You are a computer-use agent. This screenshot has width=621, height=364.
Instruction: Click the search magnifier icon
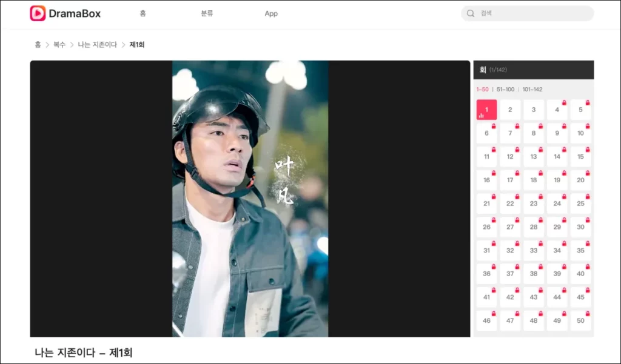tap(471, 13)
